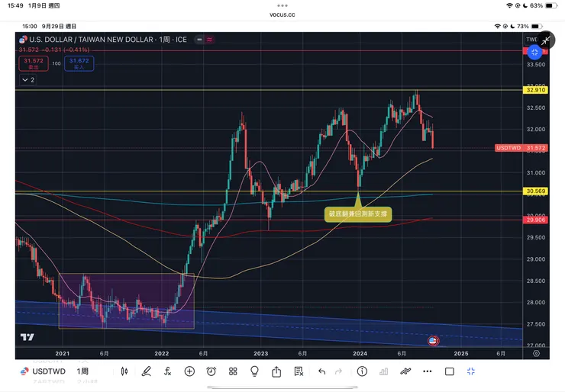Viewport: 565px width, 392px height.
Task: Tap the 2022 label on the time axis
Action: coord(161,353)
